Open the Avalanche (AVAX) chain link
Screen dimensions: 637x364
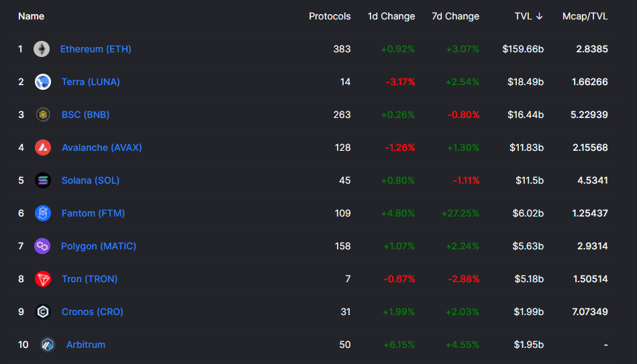102,147
